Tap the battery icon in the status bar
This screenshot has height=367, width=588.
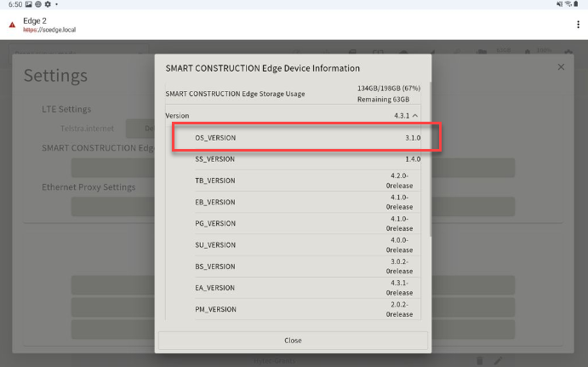576,4
